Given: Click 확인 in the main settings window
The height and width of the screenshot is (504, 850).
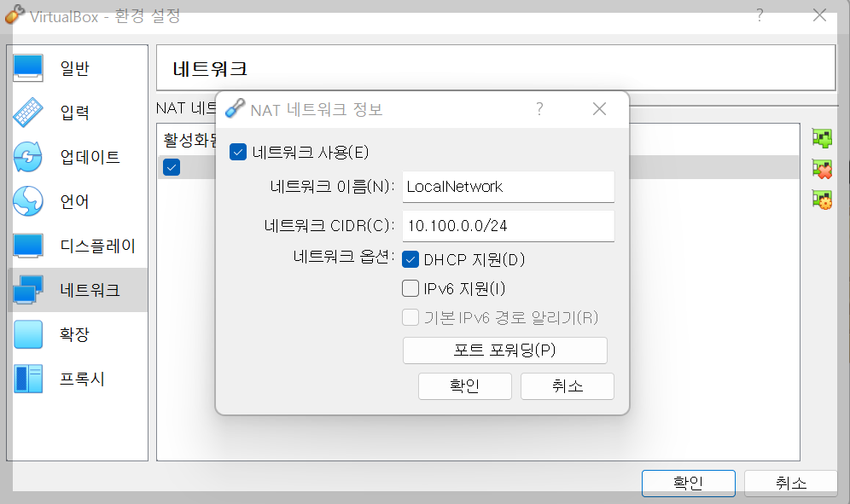Looking at the screenshot, I should (689, 483).
